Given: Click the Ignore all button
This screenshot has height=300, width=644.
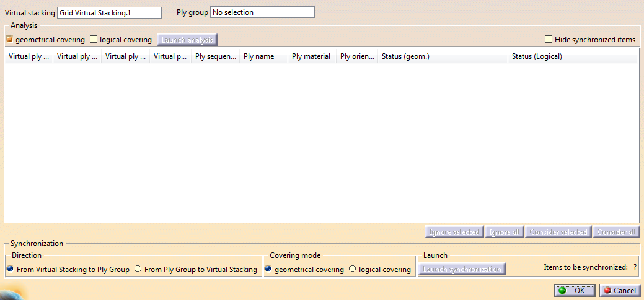Looking at the screenshot, I should point(503,232).
